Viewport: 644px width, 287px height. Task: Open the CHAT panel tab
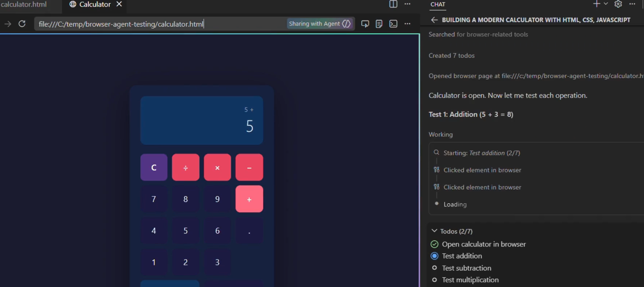(438, 4)
